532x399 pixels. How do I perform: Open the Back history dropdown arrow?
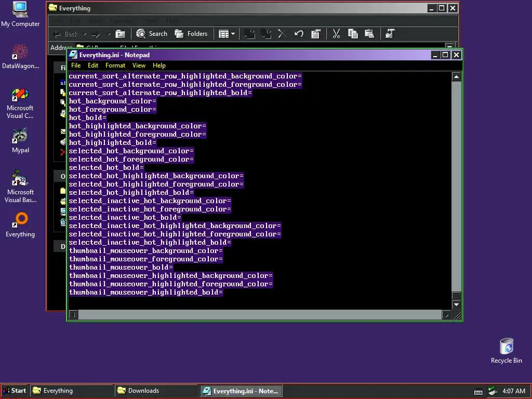(x=85, y=34)
